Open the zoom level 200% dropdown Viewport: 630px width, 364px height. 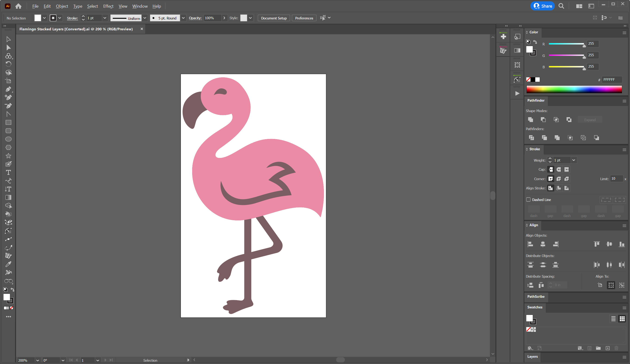tap(38, 360)
